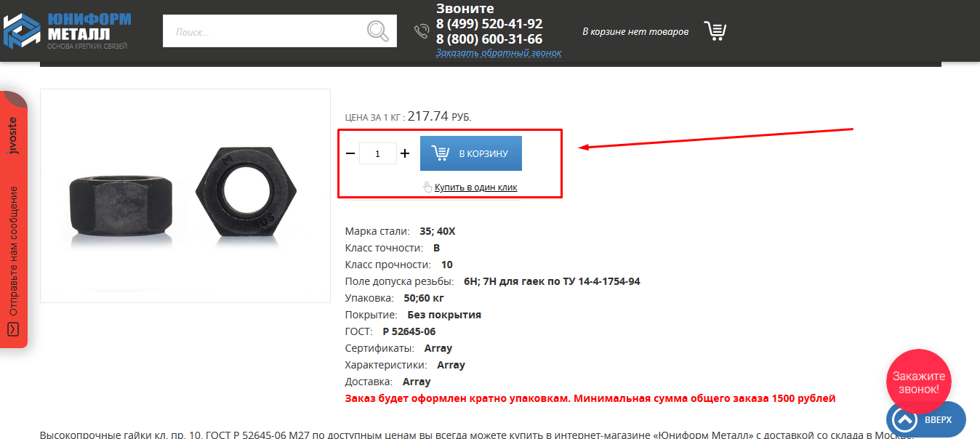
Task: Click the ВВЕРХ back-to-top button
Action: pyautogui.click(x=926, y=420)
